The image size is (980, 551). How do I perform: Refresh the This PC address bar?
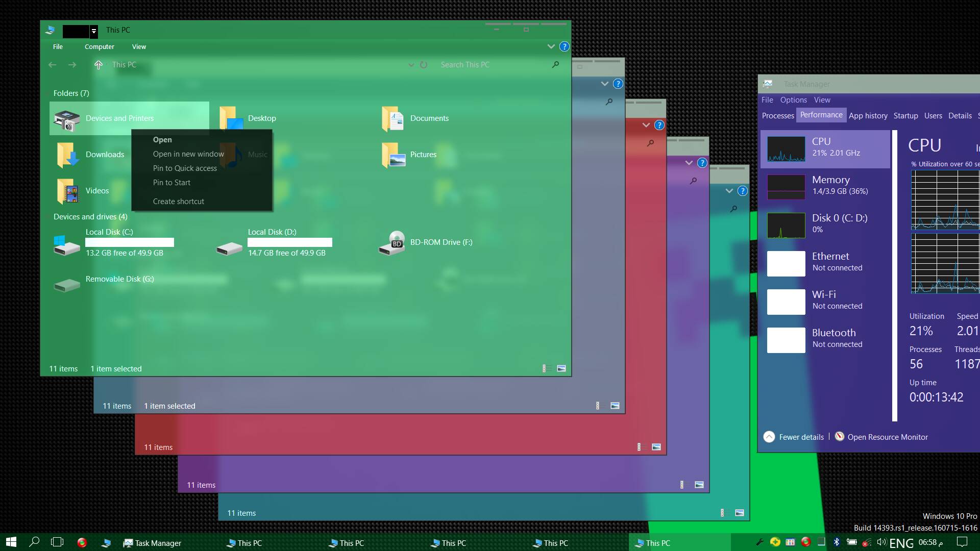[423, 65]
